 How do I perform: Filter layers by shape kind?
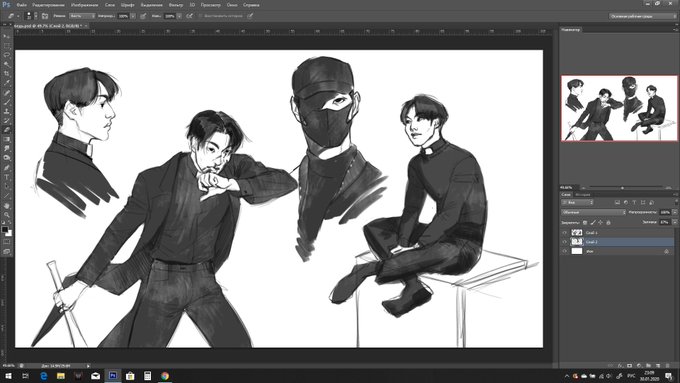[643, 203]
